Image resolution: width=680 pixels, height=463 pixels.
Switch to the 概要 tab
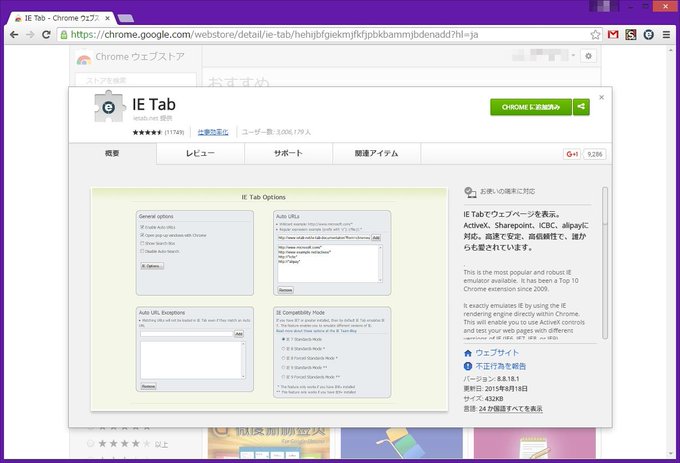coord(112,153)
